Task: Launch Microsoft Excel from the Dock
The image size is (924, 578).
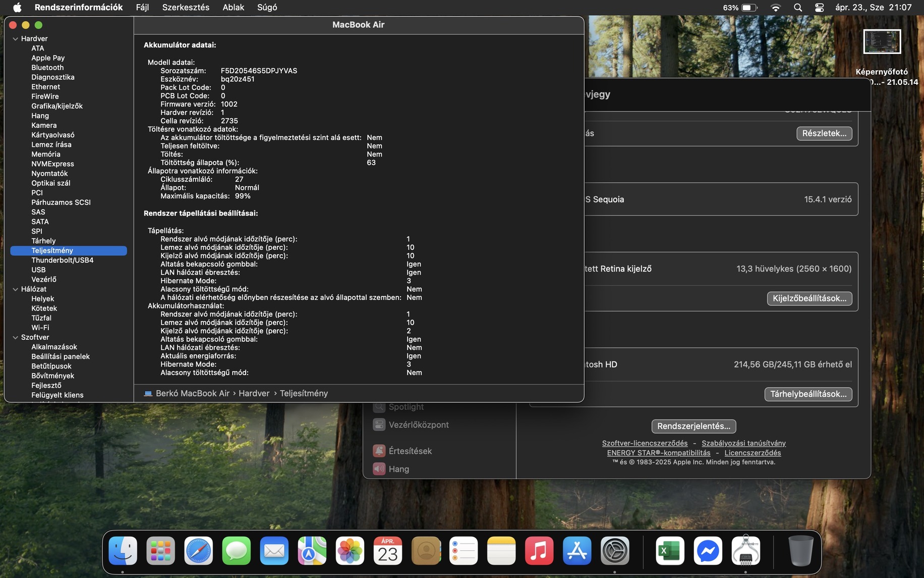Action: (x=670, y=550)
